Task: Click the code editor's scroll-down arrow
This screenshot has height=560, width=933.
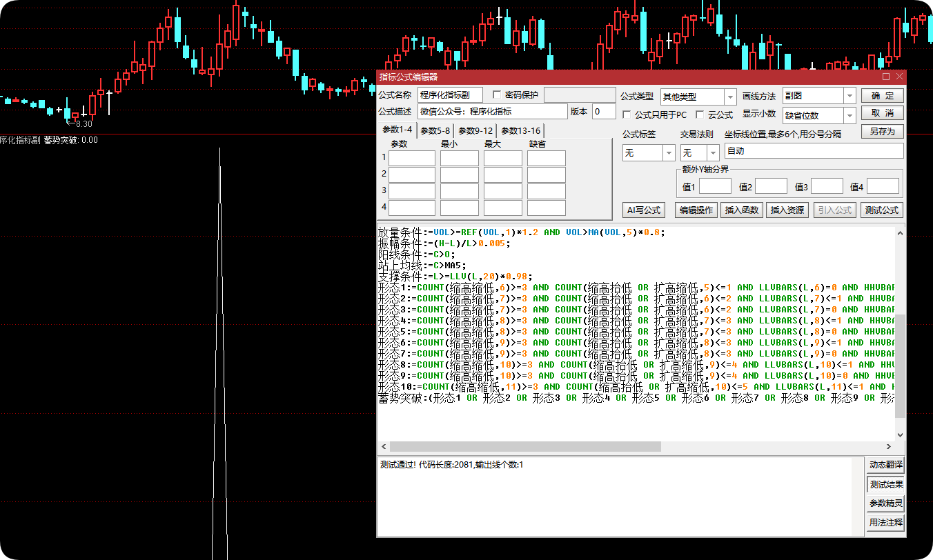Action: pyautogui.click(x=899, y=435)
